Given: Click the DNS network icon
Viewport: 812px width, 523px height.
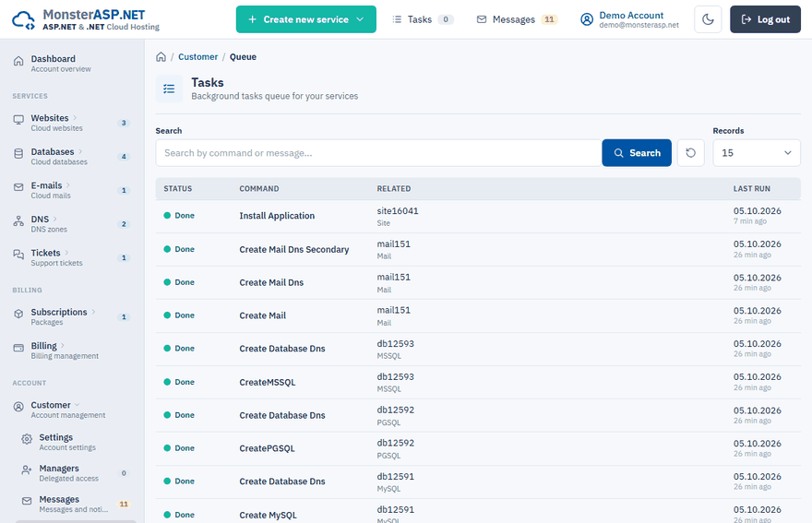Looking at the screenshot, I should pos(18,221).
